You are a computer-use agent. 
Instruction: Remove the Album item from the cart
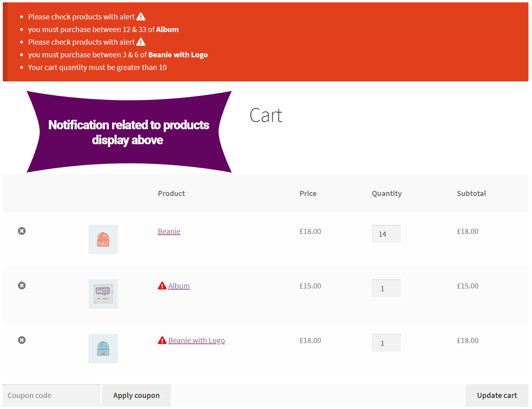coord(22,285)
